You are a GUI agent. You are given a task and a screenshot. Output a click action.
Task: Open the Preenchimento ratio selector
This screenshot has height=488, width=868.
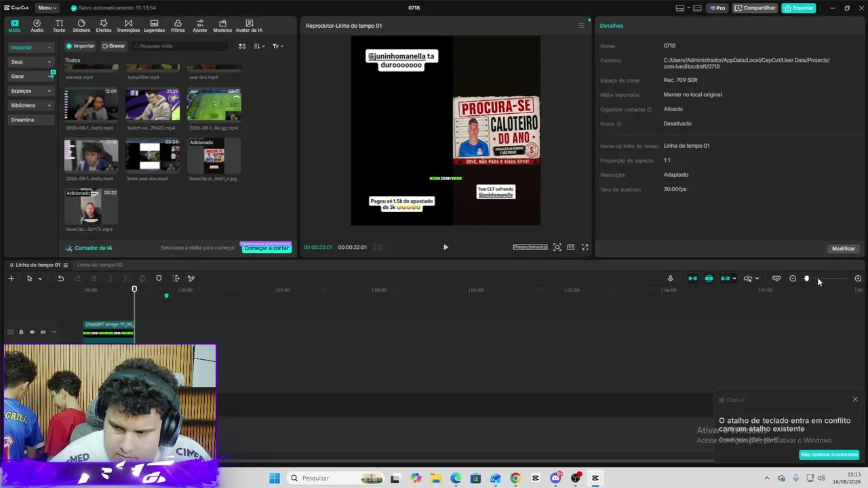(530, 247)
